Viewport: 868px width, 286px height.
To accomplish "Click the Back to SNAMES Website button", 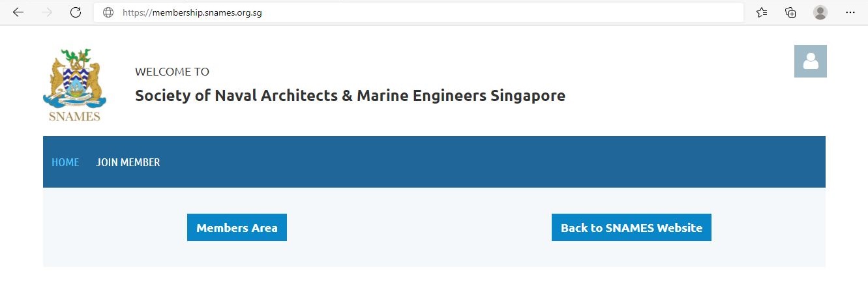I will [631, 227].
